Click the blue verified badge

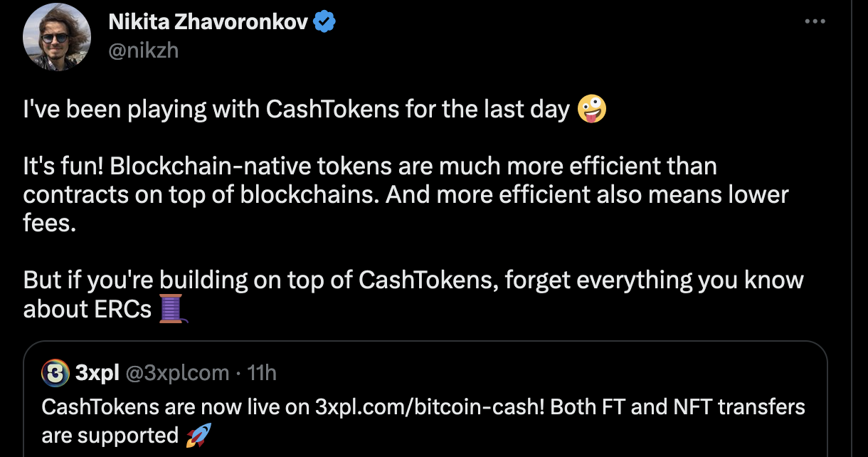coord(325,22)
